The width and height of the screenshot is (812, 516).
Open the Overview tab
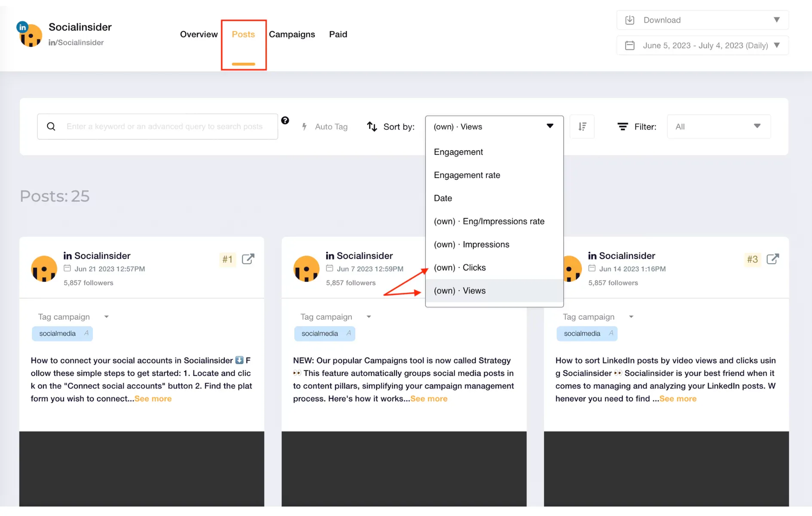pos(198,34)
